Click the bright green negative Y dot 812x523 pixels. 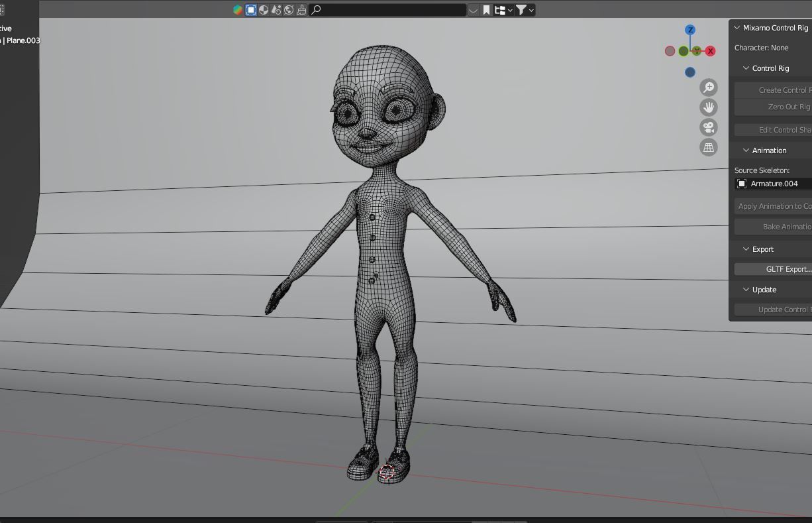click(683, 51)
